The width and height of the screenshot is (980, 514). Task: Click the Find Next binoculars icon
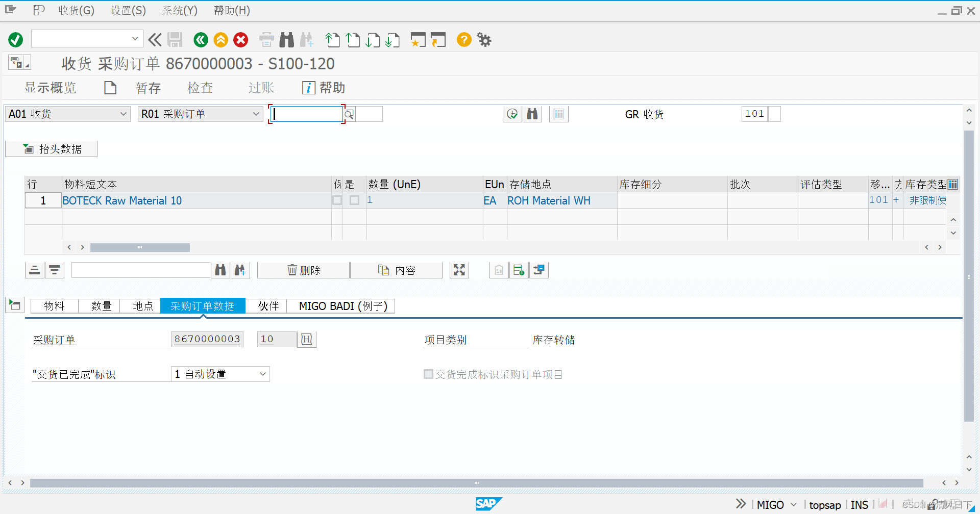(x=307, y=40)
